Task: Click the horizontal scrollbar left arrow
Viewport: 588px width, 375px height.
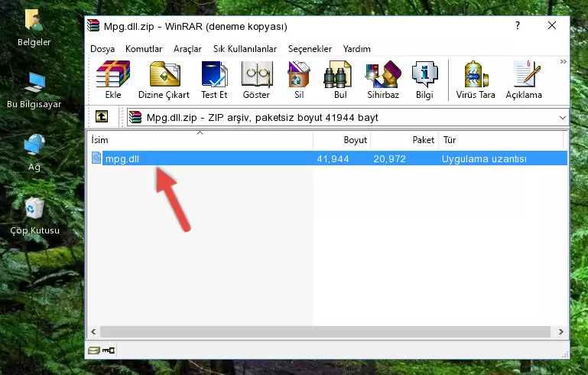Action: click(93, 331)
